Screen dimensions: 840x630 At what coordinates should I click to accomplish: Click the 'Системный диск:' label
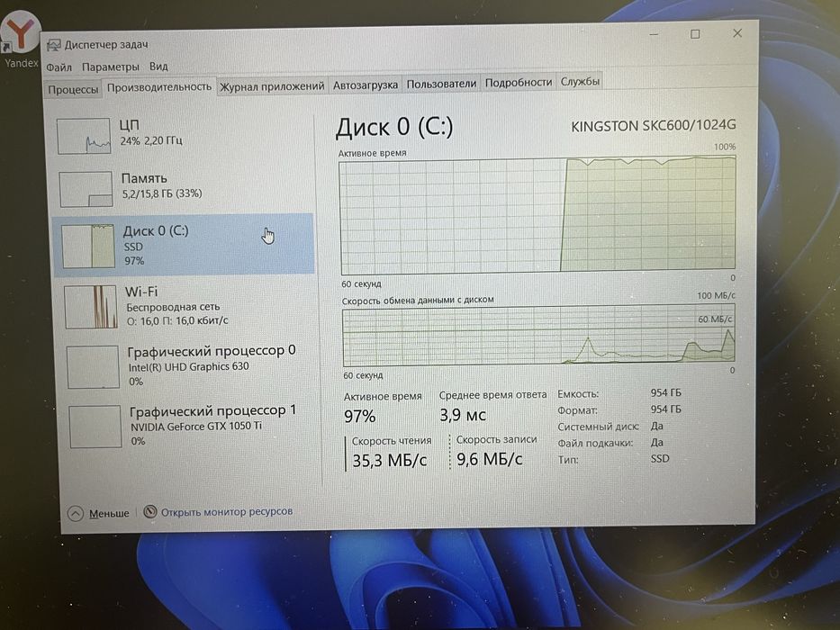click(x=599, y=427)
